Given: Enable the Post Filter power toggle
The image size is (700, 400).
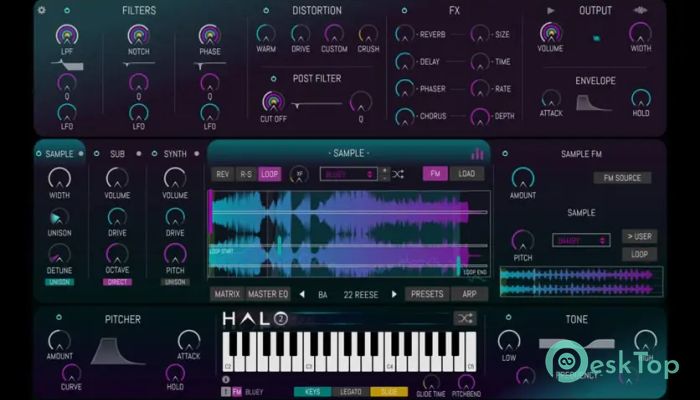Looking at the screenshot, I should (273, 77).
